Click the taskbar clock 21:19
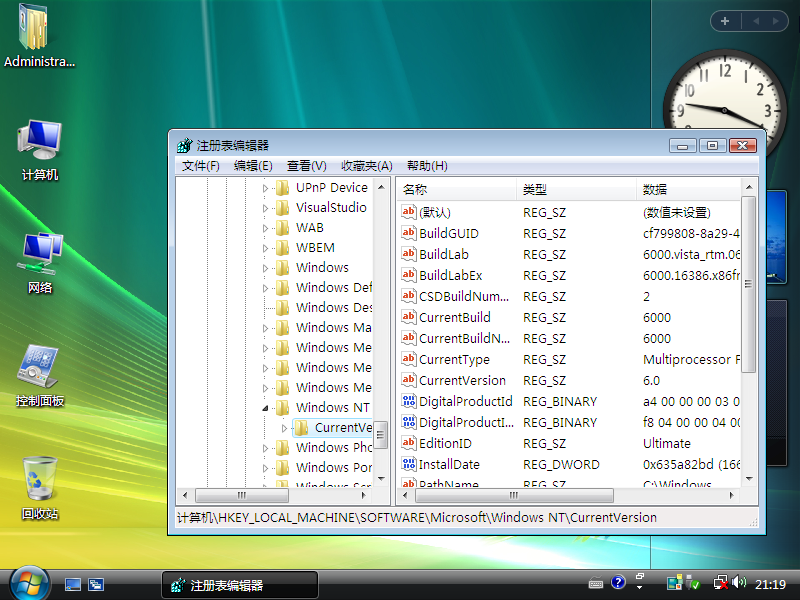The width and height of the screenshot is (800, 600). pos(770,584)
